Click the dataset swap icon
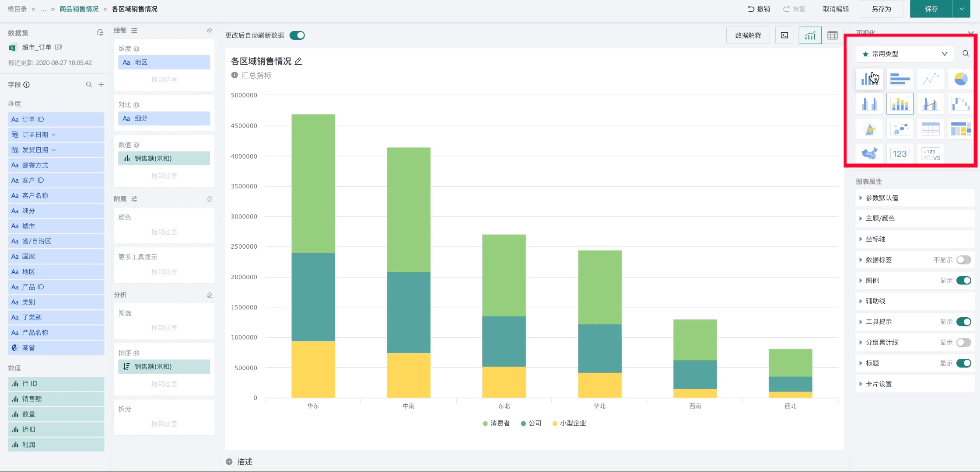The width and height of the screenshot is (980, 472). 100,33
